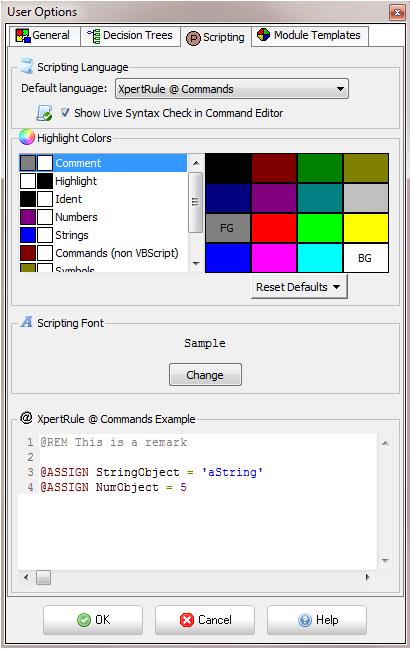Open the Module Templates tab

[309, 36]
